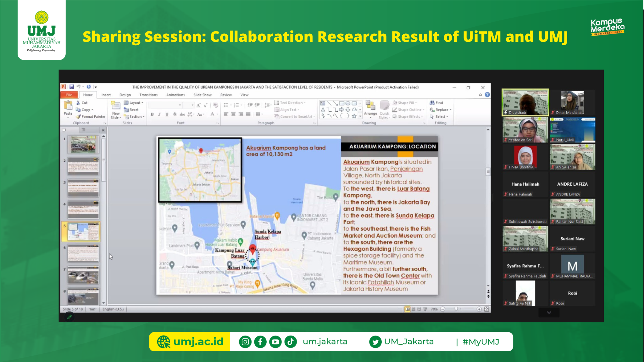Click Fit slide to current window icon

click(486, 309)
